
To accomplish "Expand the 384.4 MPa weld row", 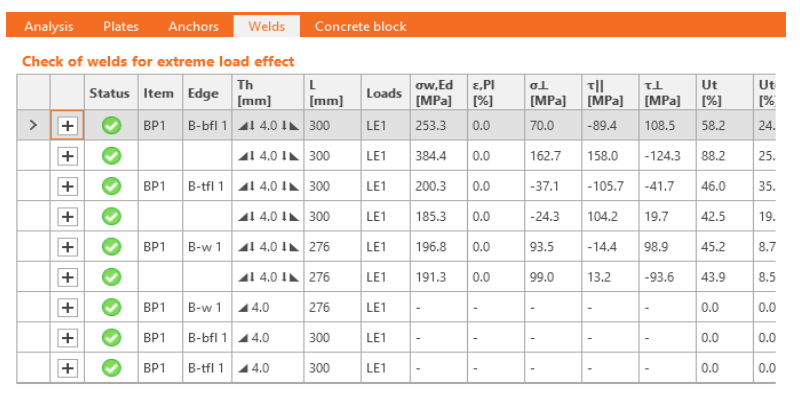I will pyautogui.click(x=67, y=156).
